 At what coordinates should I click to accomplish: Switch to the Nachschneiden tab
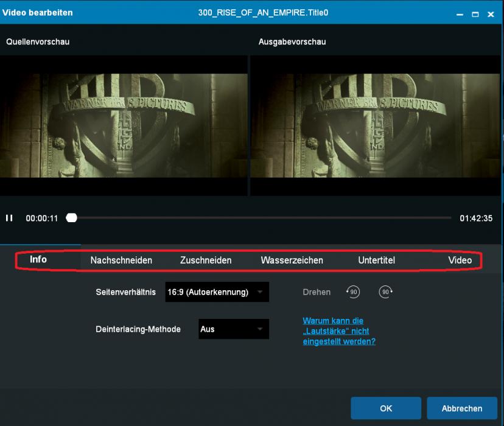(121, 260)
